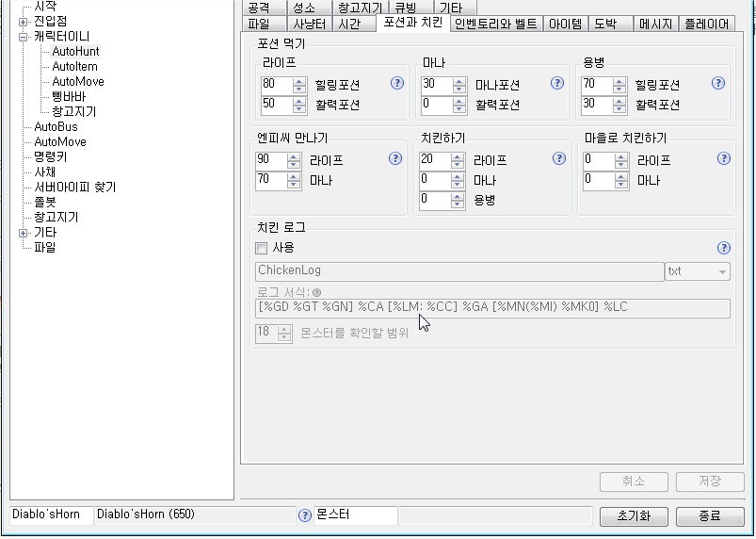The height and width of the screenshot is (539, 756).
Task: Select 뺑바바 in the tree
Action: [69, 97]
